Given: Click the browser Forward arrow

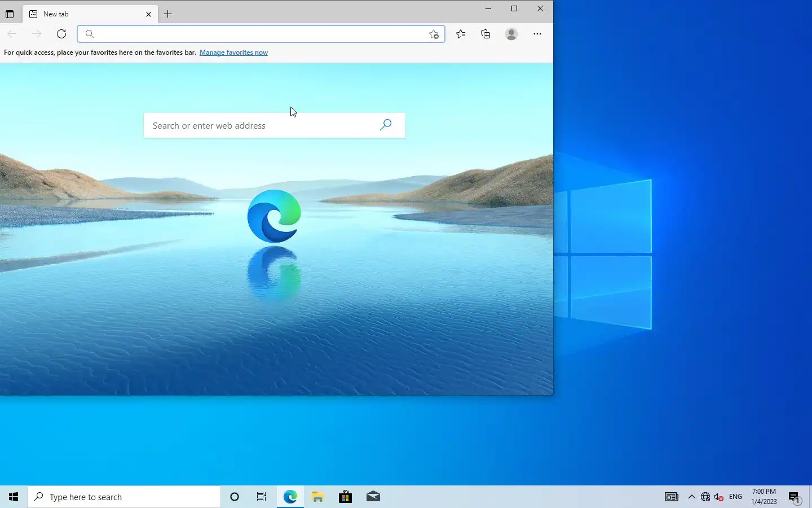Looking at the screenshot, I should click(x=37, y=34).
